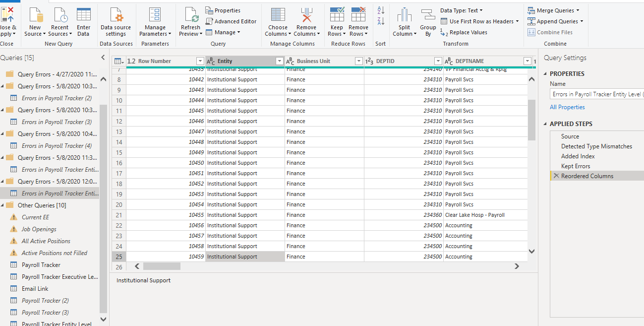Viewport: 644px width, 326px height.
Task: Click the data grid vertical scrollbar
Action: pyautogui.click(x=531, y=120)
